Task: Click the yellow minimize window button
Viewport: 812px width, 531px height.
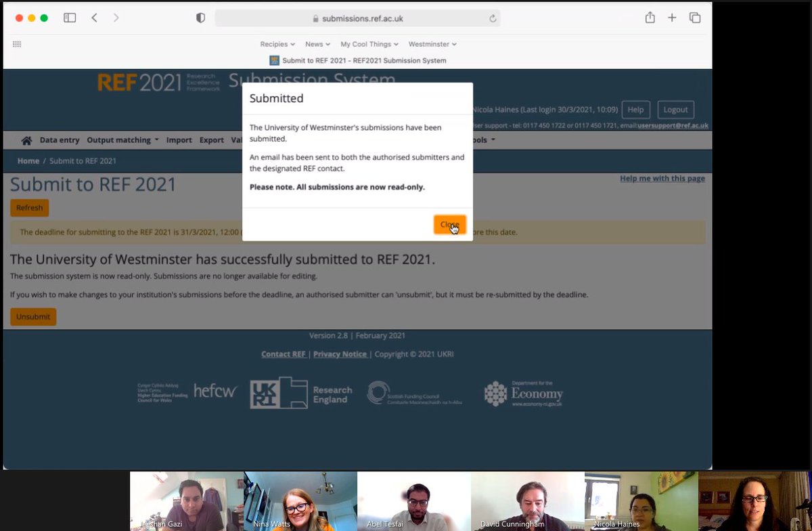Action: (31, 18)
